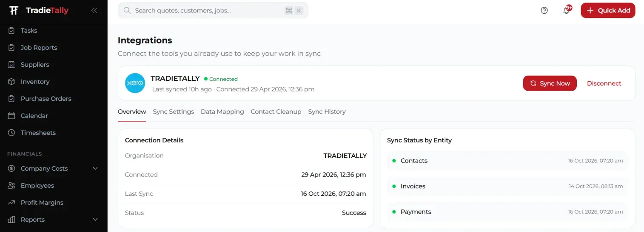This screenshot has height=232, width=644.
Task: Expand Reports submenu chevron
Action: (x=95, y=220)
